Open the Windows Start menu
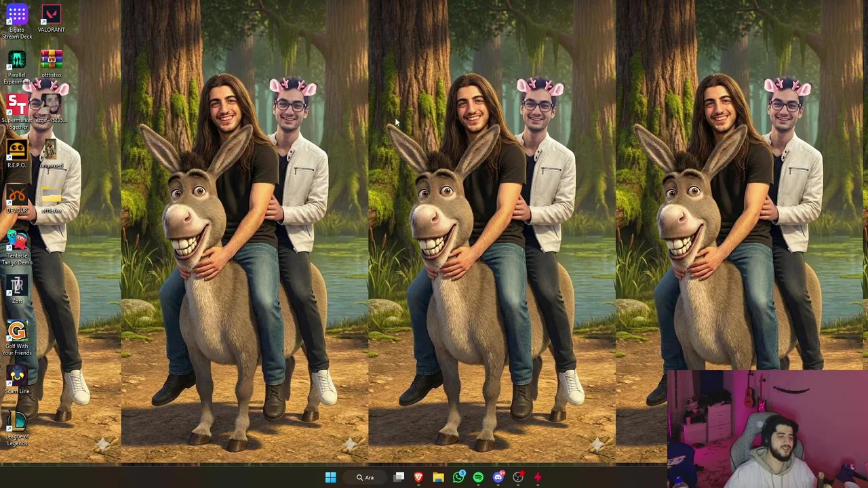Image resolution: width=868 pixels, height=488 pixels. pyautogui.click(x=330, y=477)
